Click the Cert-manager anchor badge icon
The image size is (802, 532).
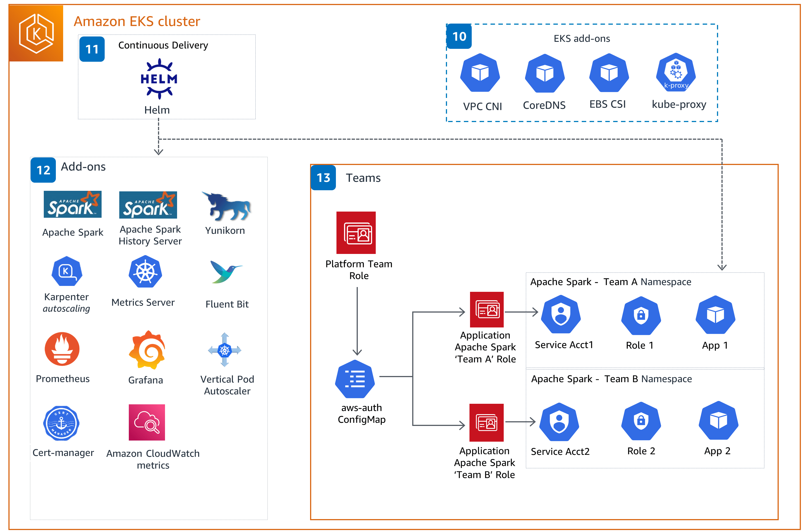pyautogui.click(x=61, y=423)
